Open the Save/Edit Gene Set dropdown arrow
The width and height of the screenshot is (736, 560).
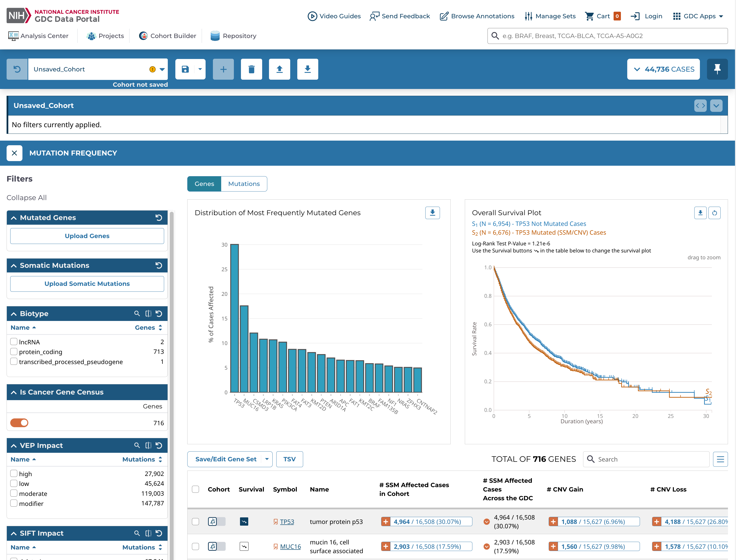point(267,459)
